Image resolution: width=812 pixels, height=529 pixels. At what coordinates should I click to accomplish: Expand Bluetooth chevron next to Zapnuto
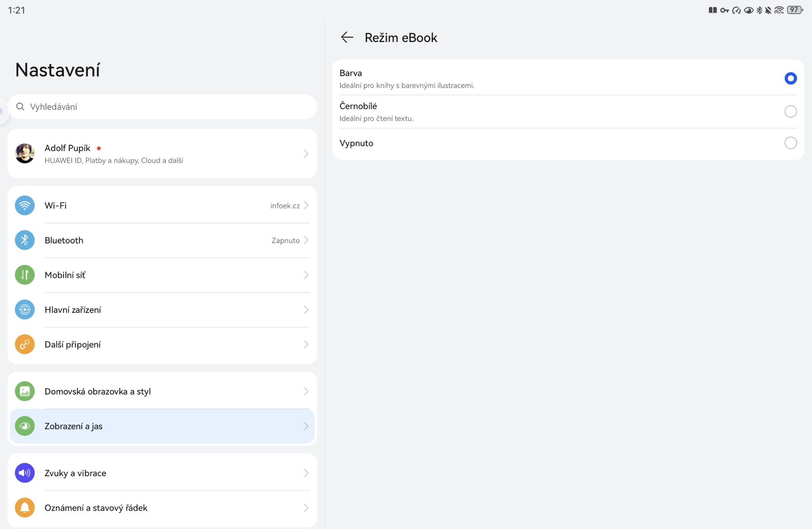tap(306, 240)
